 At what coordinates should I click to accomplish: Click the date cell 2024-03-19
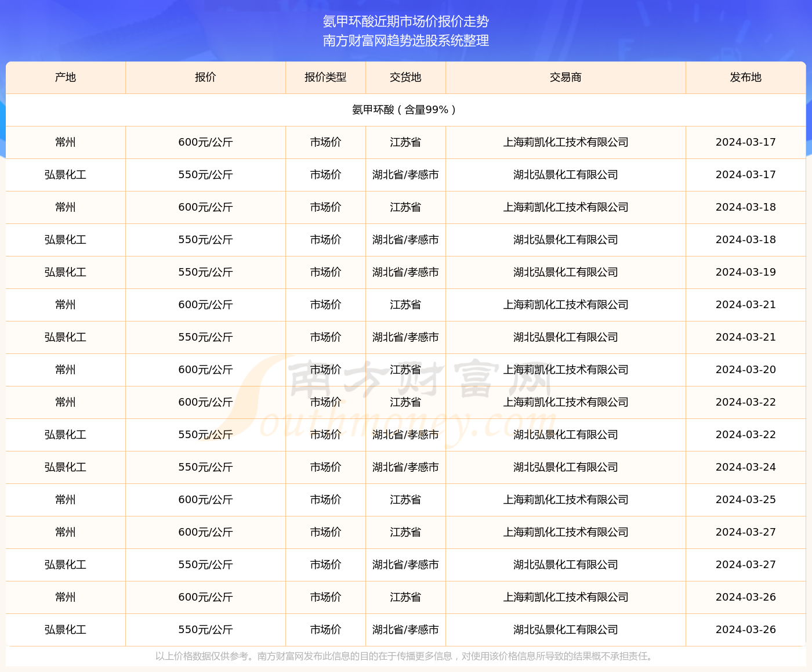(x=746, y=272)
